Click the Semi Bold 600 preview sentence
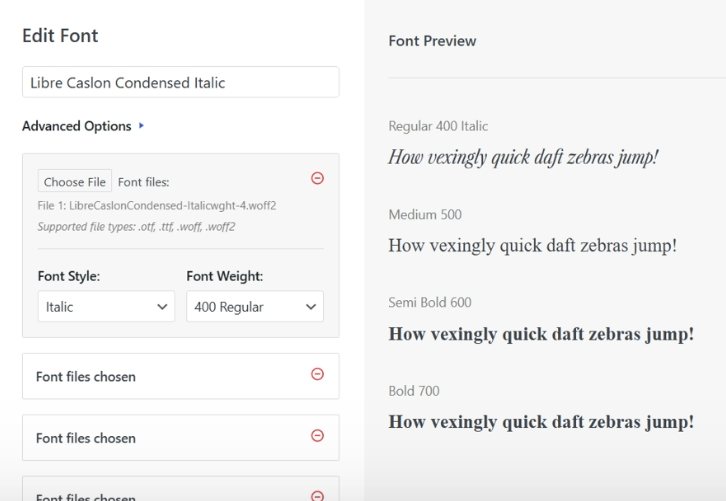Screen dimensions: 726x501 (x=540, y=334)
